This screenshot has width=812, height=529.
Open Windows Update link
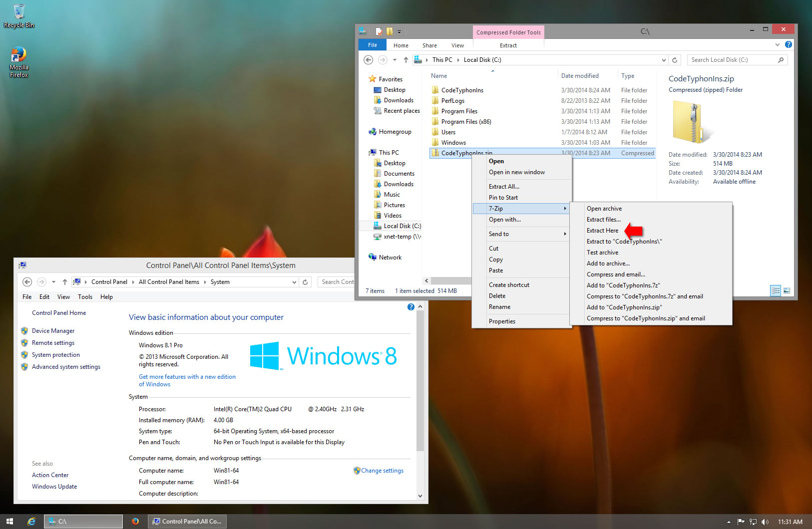click(x=54, y=487)
